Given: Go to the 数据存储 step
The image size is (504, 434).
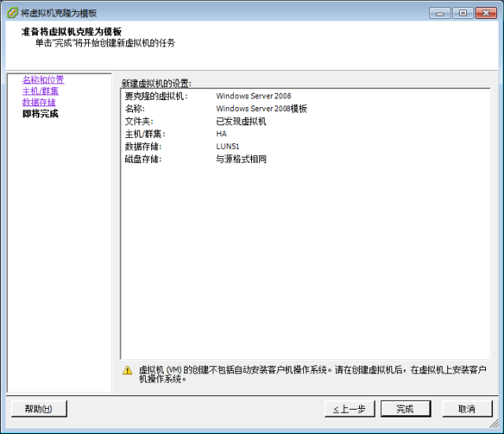Looking at the screenshot, I should (39, 102).
